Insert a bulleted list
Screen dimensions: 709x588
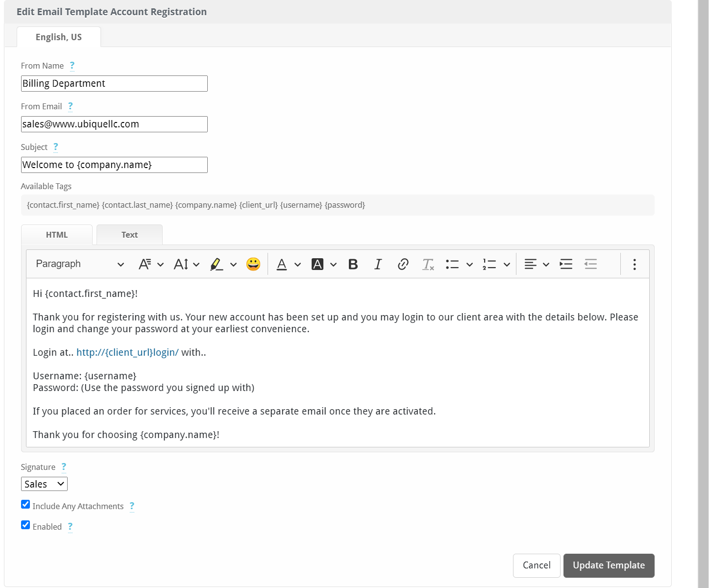452,265
